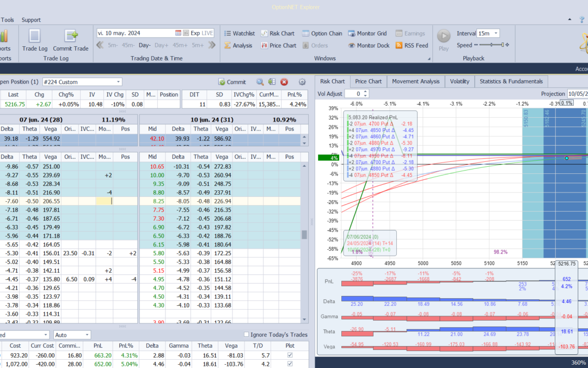Open the Price Chart window
Viewport: 588px width, 368px height.
coord(279,45)
